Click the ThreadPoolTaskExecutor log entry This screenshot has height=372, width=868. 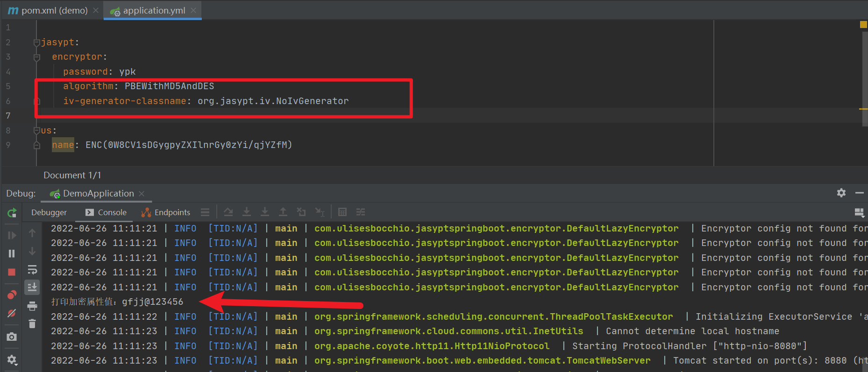click(494, 316)
